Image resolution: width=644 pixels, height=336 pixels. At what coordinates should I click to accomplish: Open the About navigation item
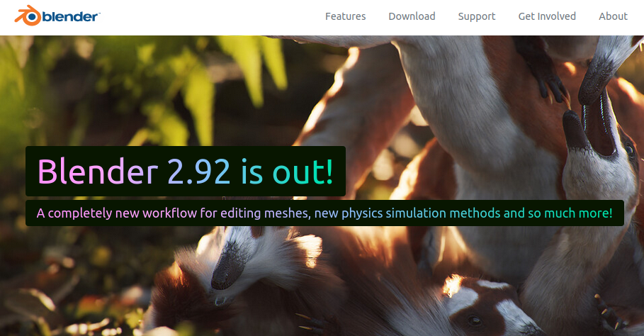tap(614, 16)
